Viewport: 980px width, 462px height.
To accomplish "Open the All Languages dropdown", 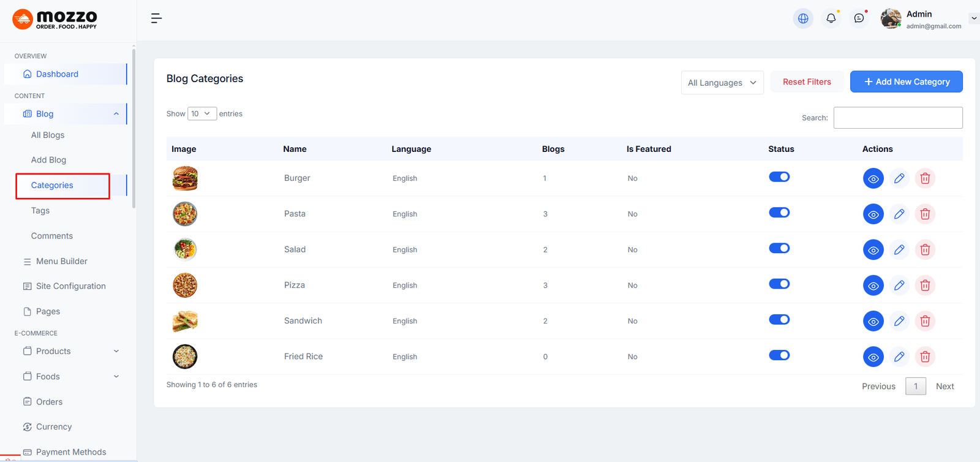I will pyautogui.click(x=722, y=83).
